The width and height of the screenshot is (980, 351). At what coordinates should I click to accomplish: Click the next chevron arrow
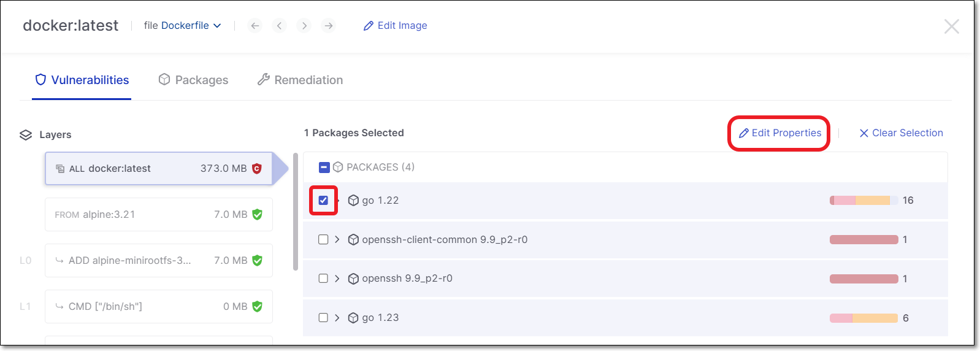[304, 26]
